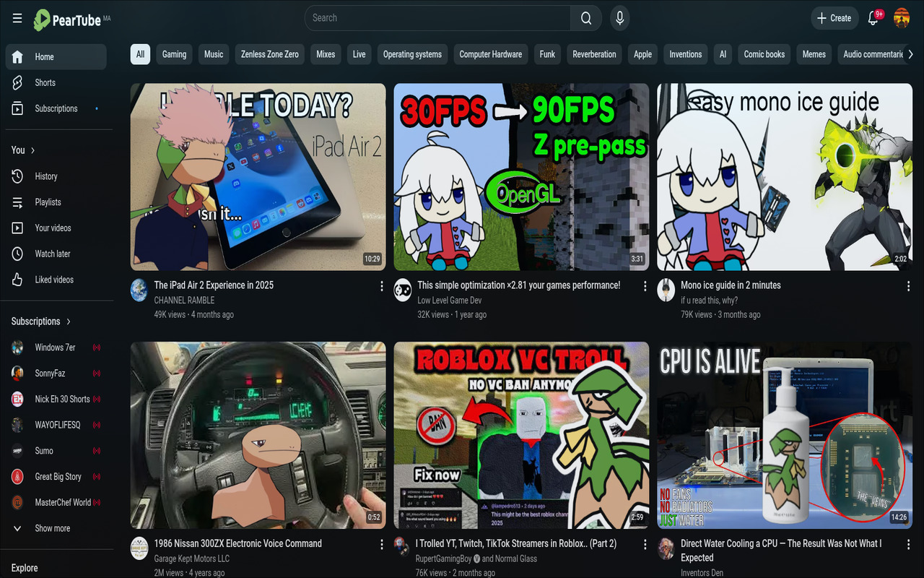Click CHANNEL RAMBLE channel avatar
Viewport: 924px width, 578px height.
(139, 290)
